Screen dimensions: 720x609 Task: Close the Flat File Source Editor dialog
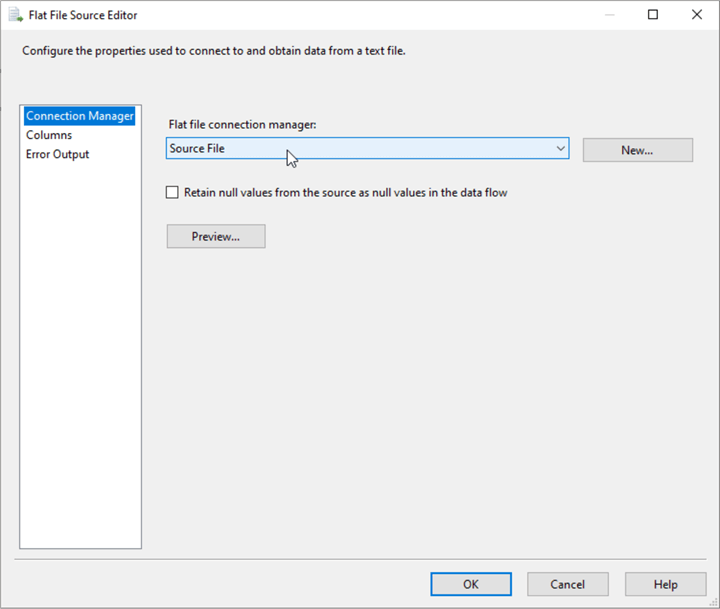pos(697,15)
